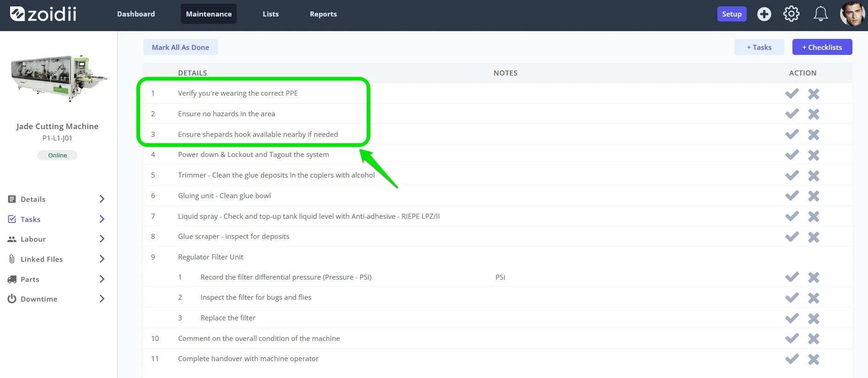Click the plus circle add icon
868x378 pixels.
[764, 14]
